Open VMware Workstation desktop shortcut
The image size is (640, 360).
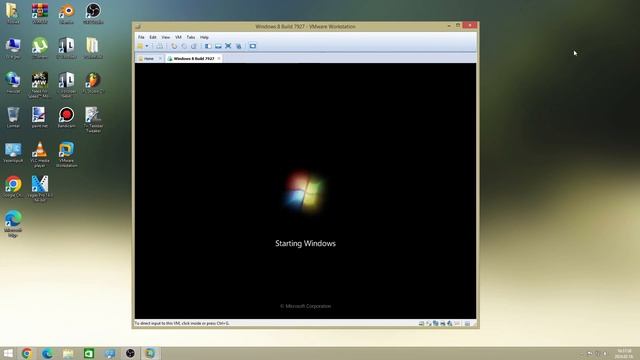pyautogui.click(x=66, y=154)
